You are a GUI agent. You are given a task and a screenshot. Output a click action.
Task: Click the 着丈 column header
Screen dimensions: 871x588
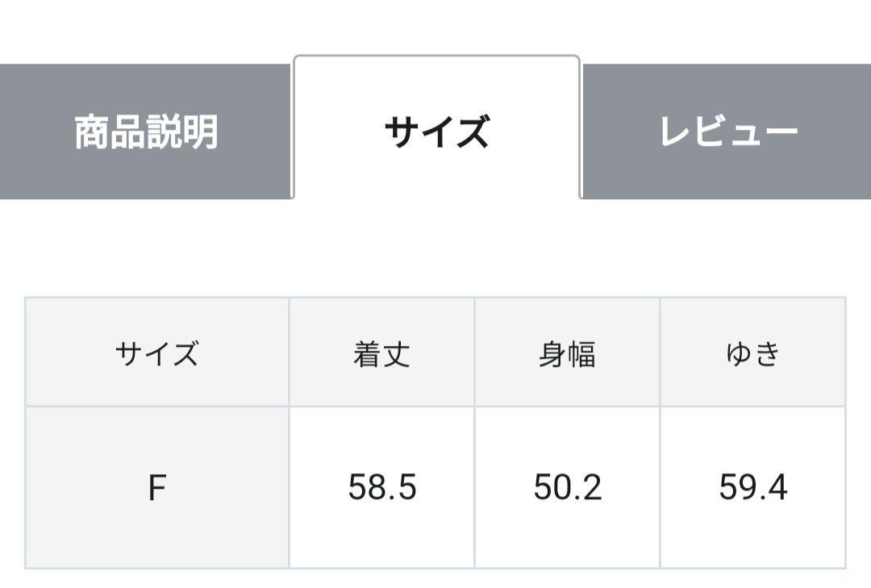[381, 352]
